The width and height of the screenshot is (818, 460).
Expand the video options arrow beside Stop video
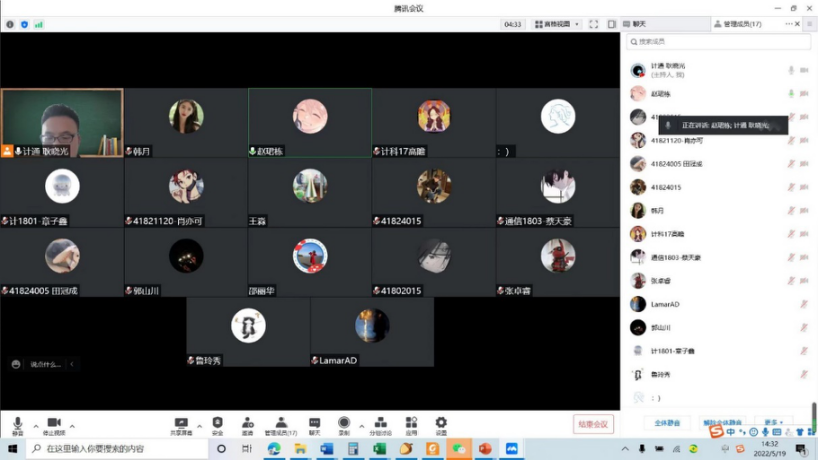point(72,427)
